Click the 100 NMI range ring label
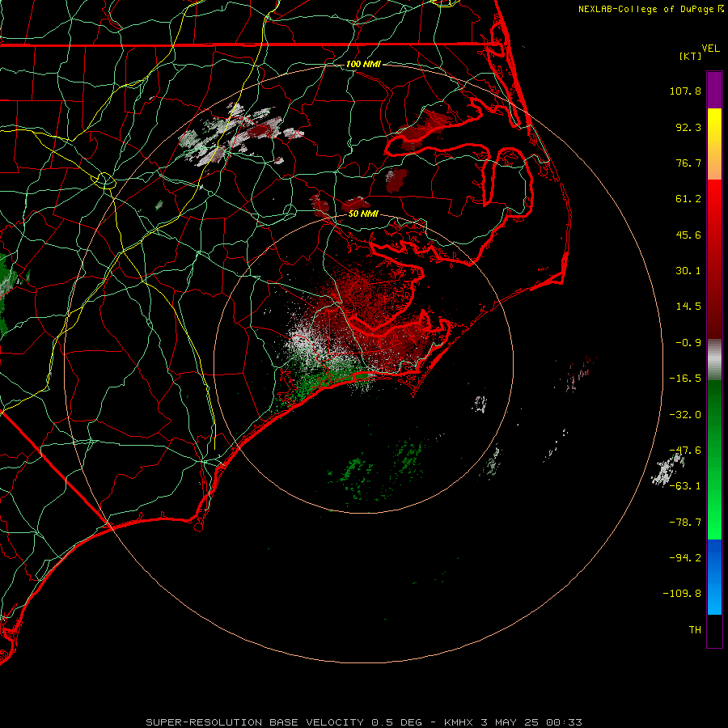 (x=363, y=64)
